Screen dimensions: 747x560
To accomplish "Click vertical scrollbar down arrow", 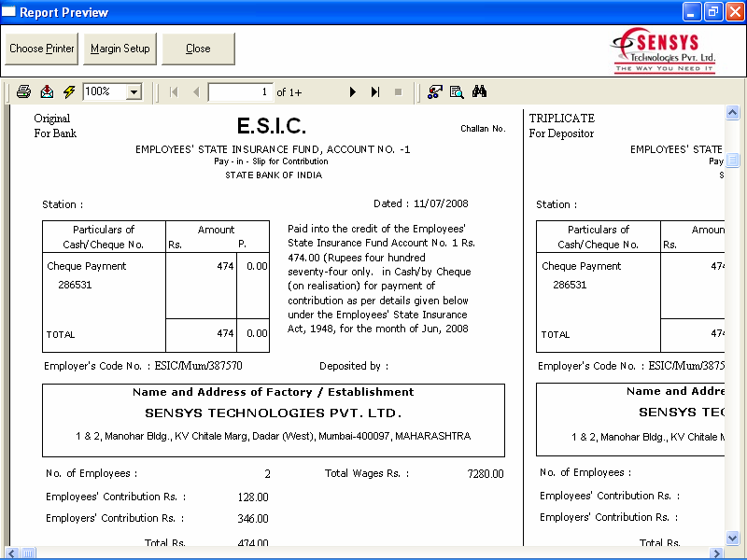I will click(732, 539).
